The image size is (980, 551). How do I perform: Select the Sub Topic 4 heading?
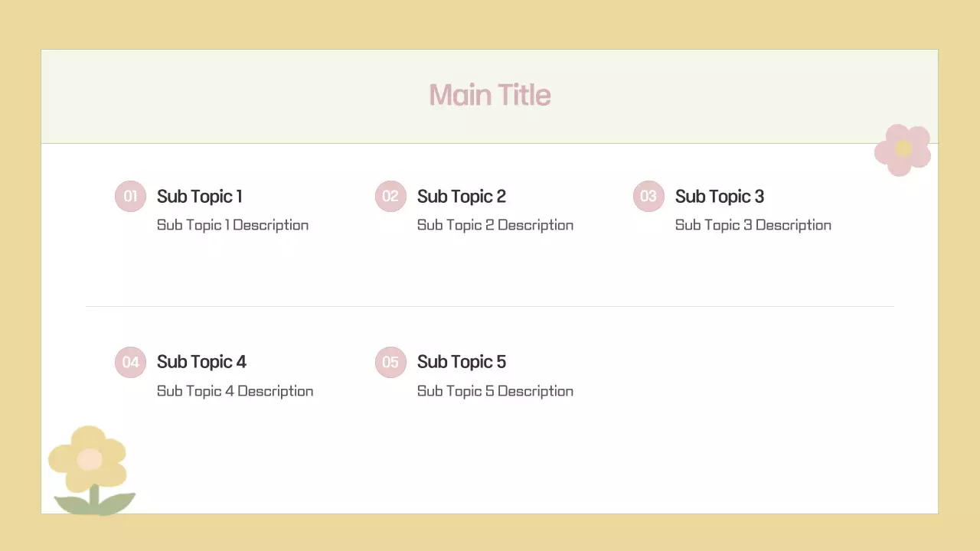[x=201, y=362]
